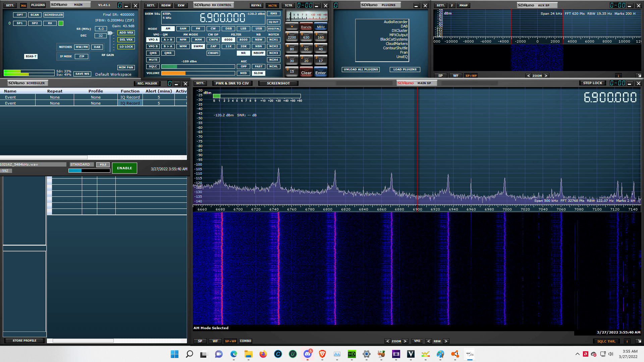Screen dimensions: 644x362
Task: Open the Repeat dropdown for the first Event
Action: (55, 97)
